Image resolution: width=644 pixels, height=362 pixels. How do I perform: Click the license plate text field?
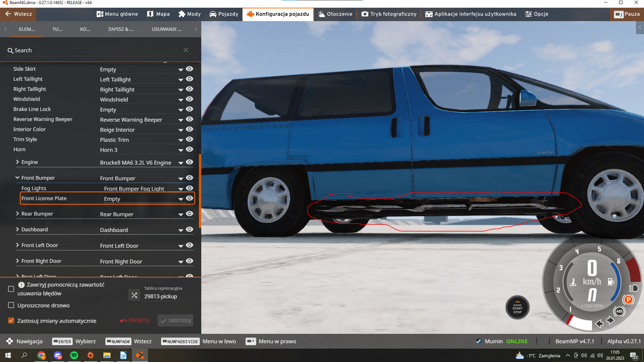160,296
